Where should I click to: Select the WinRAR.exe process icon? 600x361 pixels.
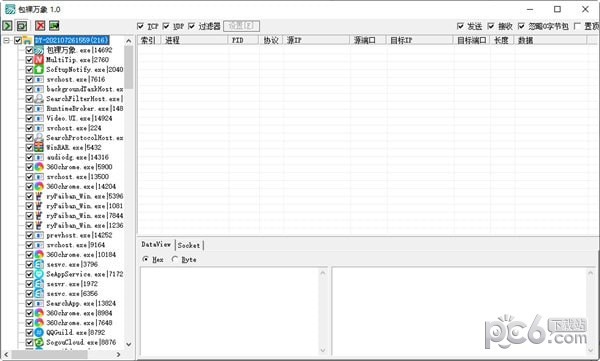(39, 147)
